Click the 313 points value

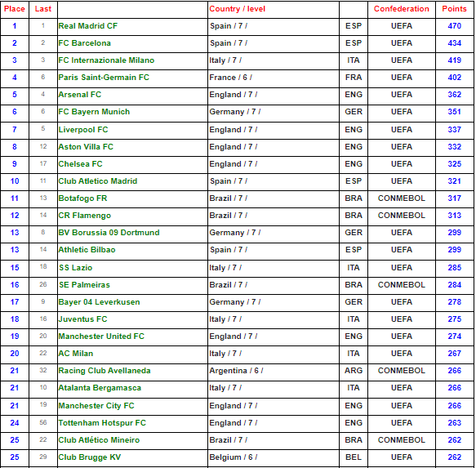[454, 216]
